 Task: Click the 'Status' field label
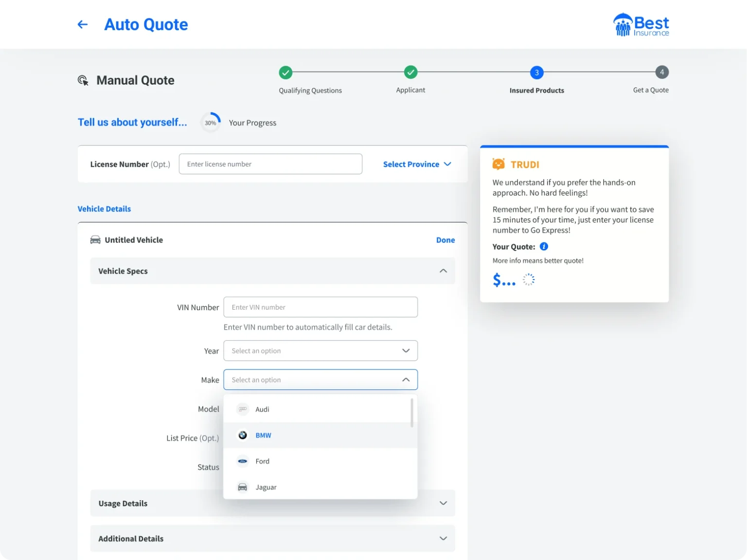point(208,467)
